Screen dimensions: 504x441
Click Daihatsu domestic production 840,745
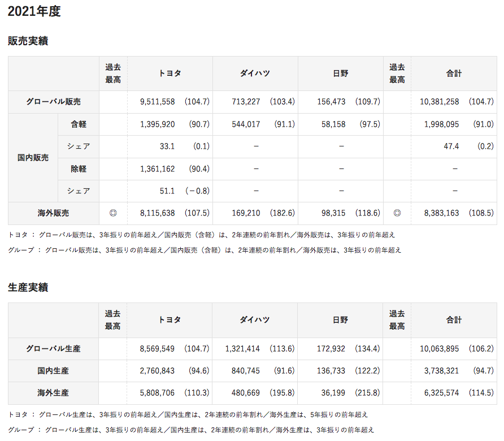tap(246, 371)
